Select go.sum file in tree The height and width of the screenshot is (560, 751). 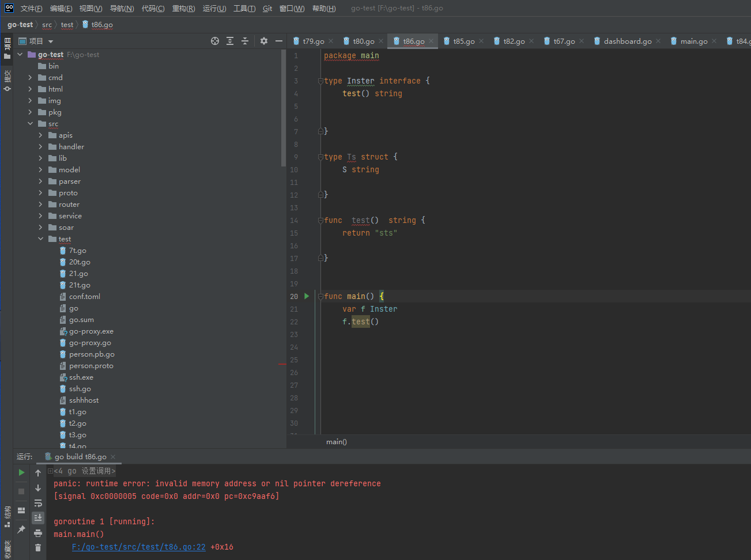(x=81, y=320)
